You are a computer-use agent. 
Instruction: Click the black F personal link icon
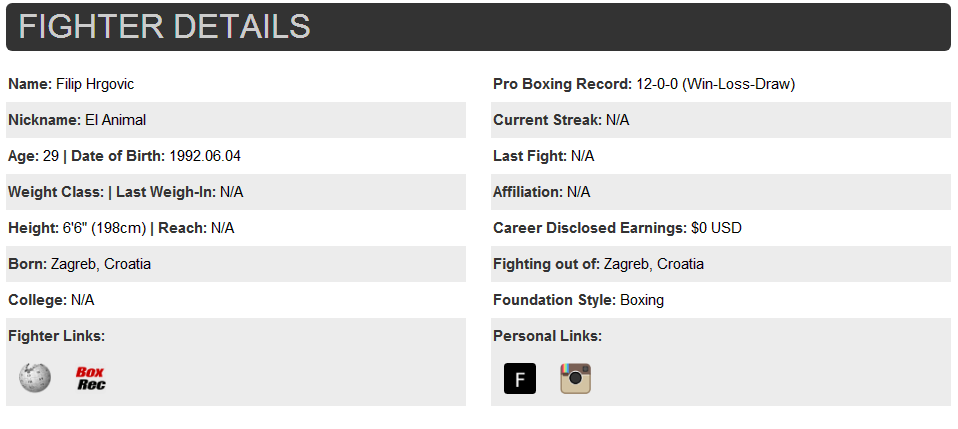tap(520, 378)
